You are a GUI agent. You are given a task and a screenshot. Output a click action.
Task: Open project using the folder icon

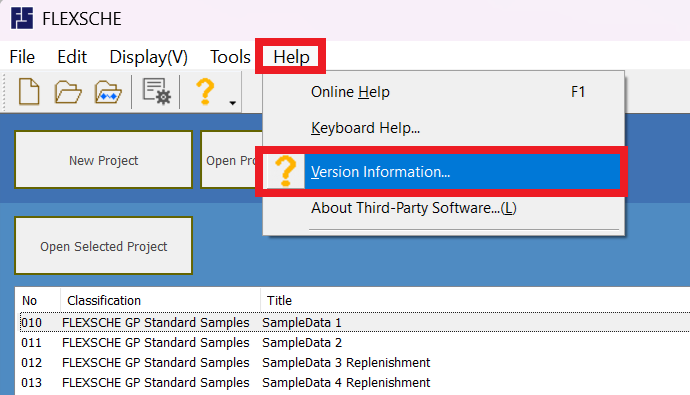coord(68,92)
